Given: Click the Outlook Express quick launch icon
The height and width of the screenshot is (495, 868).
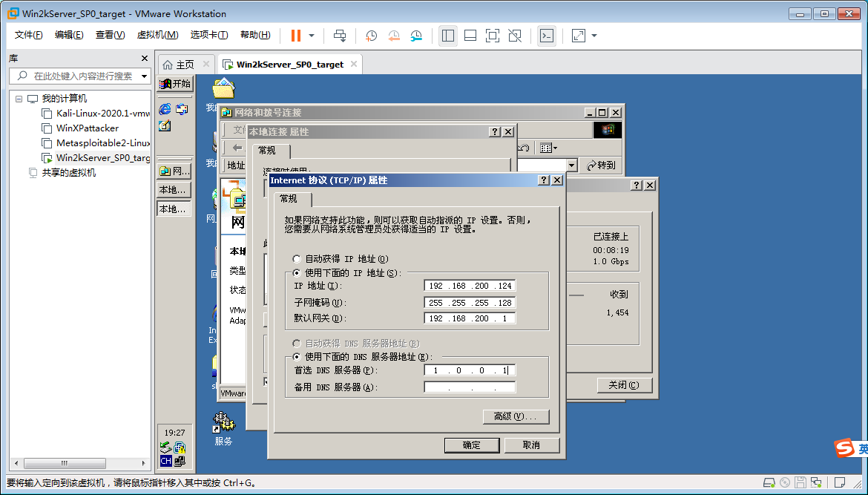Looking at the screenshot, I should [x=182, y=109].
